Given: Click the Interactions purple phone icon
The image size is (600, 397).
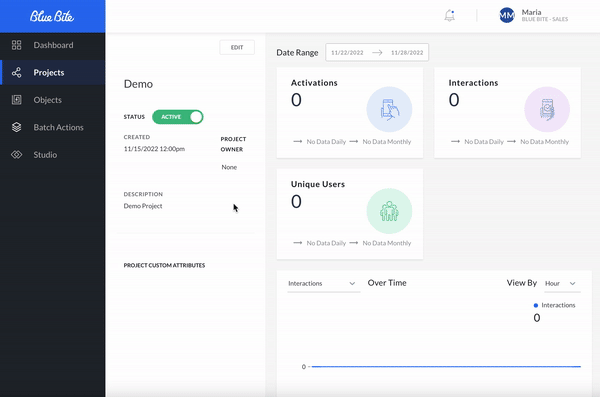Looking at the screenshot, I should tap(547, 109).
